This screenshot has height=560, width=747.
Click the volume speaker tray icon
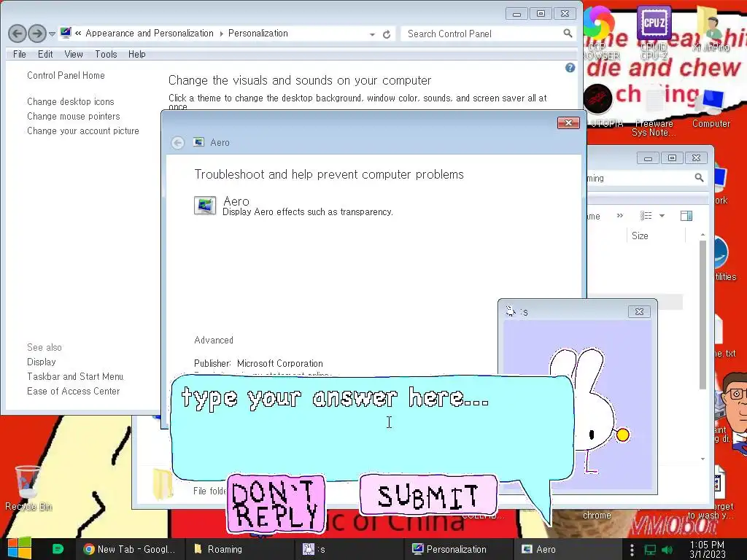tap(667, 550)
